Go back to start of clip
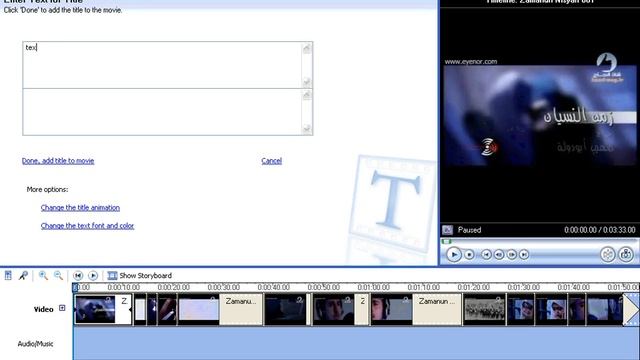Screen dimensions: 640x360 pos(486,255)
